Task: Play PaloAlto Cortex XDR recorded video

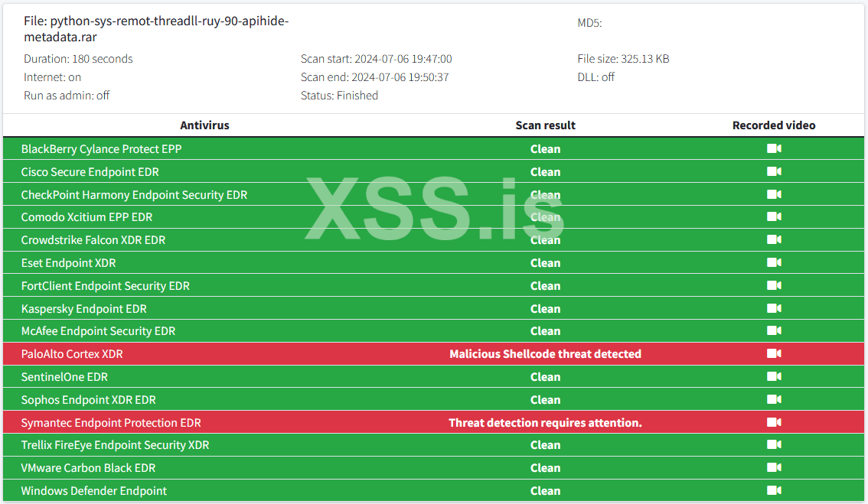Action: pyautogui.click(x=774, y=353)
